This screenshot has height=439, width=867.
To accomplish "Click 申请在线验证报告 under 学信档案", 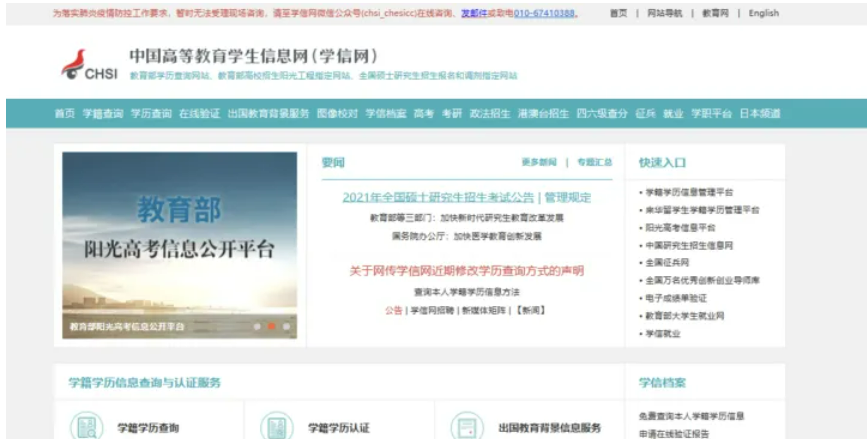I will pyautogui.click(x=673, y=434).
